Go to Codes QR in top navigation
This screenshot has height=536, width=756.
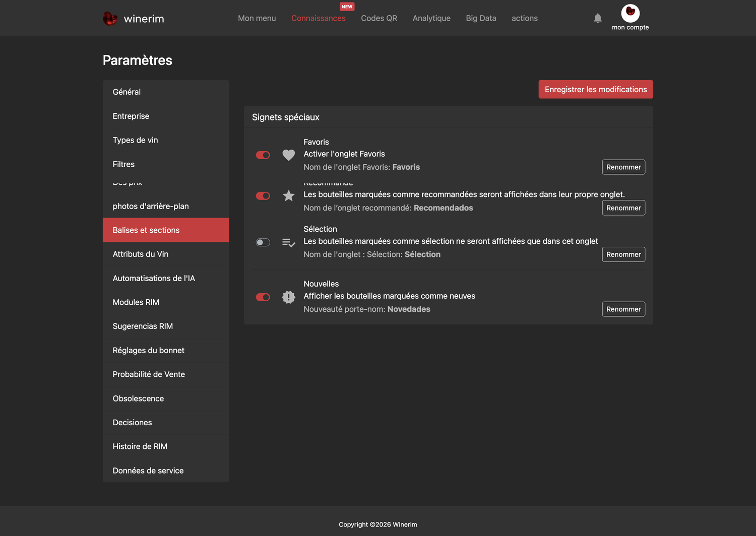pos(379,18)
